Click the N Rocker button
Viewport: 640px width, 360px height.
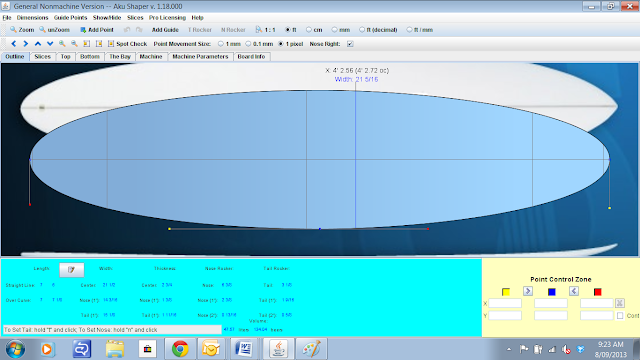233,30
